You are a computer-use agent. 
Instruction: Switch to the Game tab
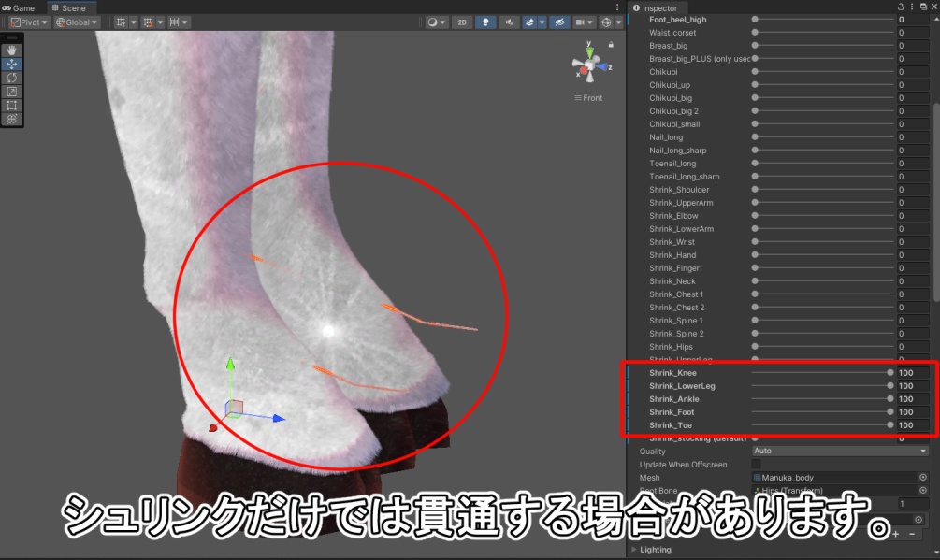click(19, 7)
